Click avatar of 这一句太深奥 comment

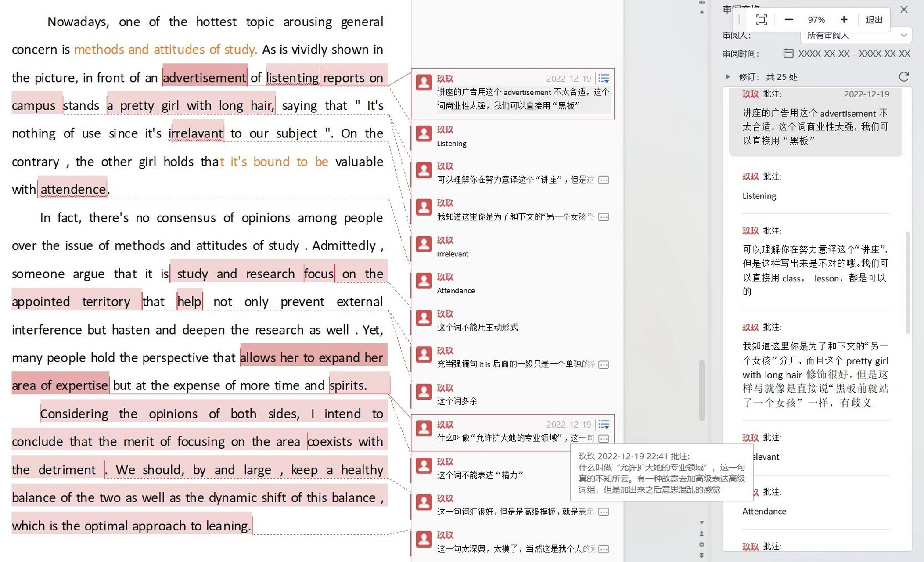pos(424,539)
